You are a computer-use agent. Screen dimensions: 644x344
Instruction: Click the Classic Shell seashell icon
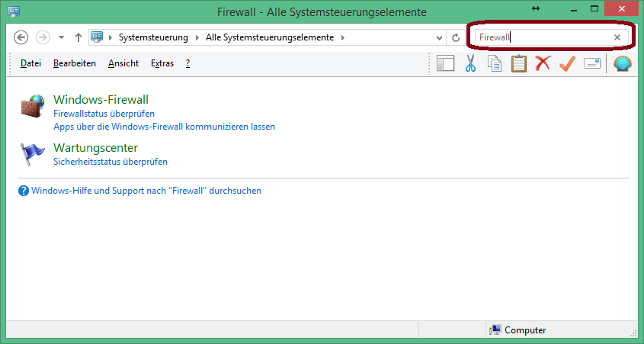click(623, 64)
